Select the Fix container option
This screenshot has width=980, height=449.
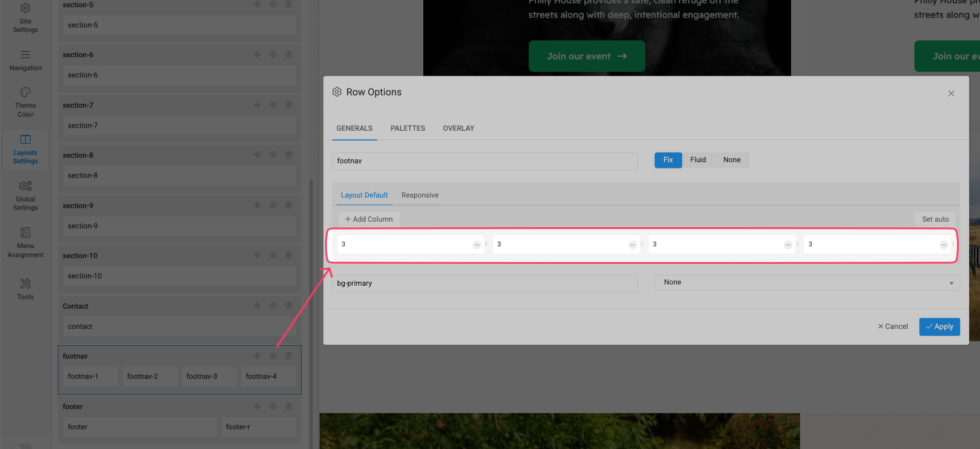pyautogui.click(x=668, y=160)
